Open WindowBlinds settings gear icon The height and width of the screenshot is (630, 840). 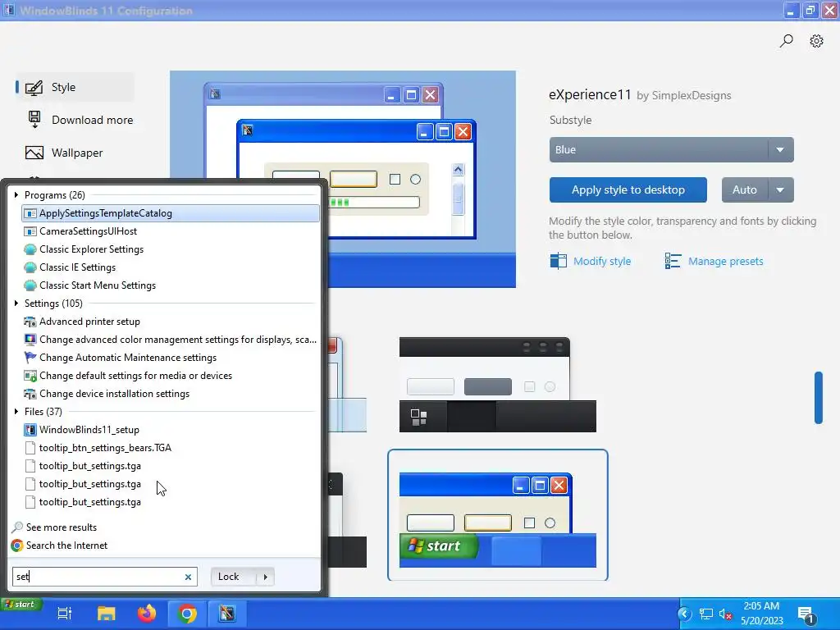click(816, 41)
